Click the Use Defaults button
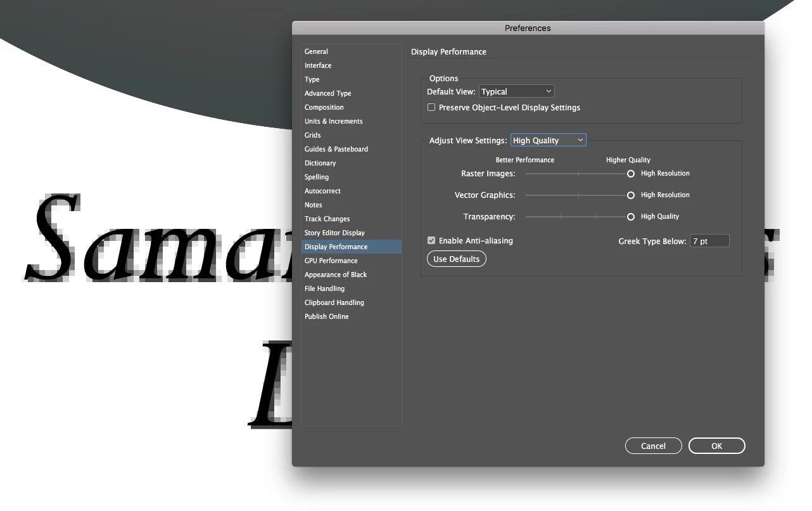 click(457, 259)
